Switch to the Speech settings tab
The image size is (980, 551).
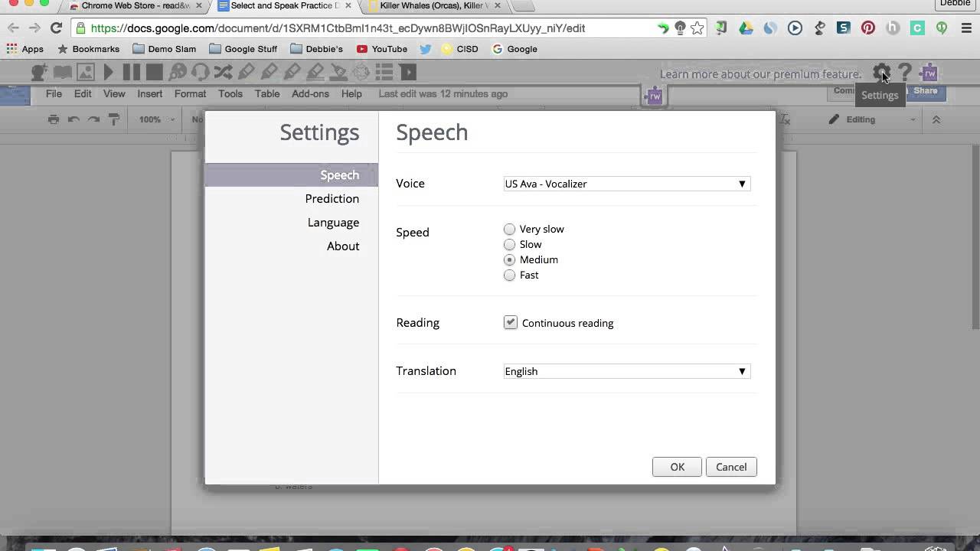click(292, 174)
